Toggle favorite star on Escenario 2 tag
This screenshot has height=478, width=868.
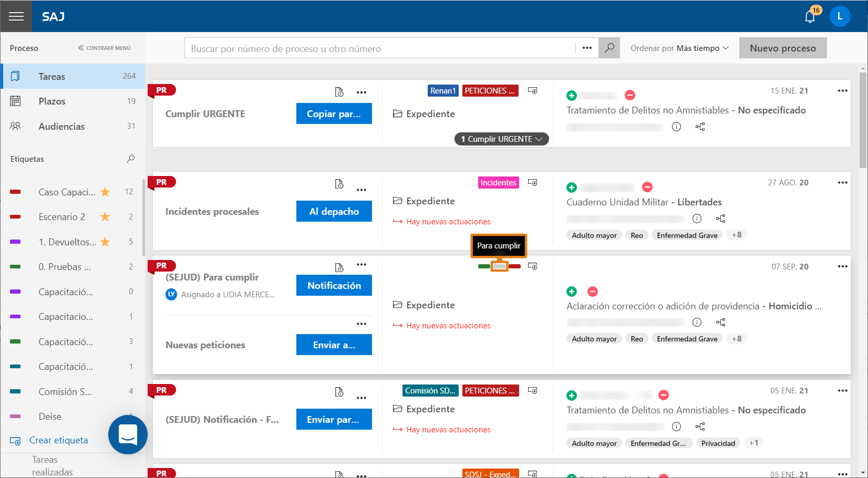(x=105, y=216)
